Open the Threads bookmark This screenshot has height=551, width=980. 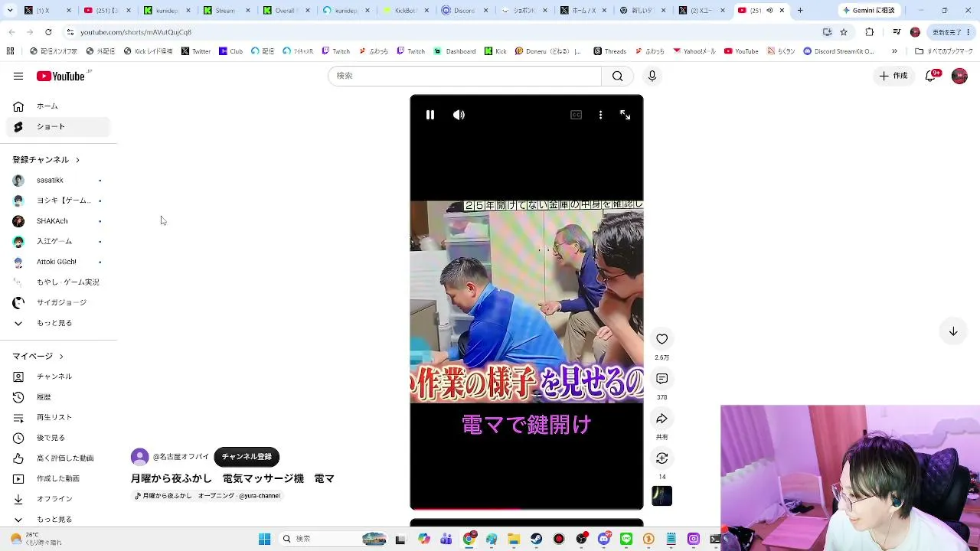[609, 51]
